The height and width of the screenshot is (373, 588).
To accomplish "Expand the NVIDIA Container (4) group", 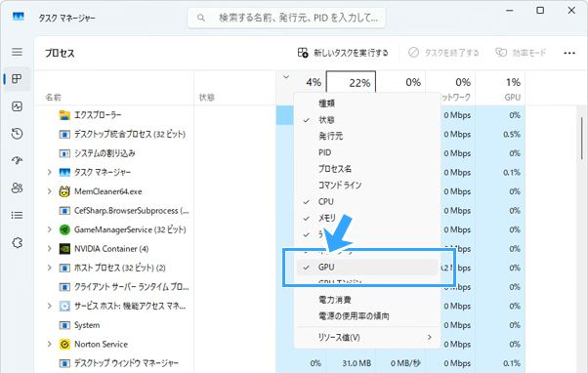I will (x=49, y=248).
